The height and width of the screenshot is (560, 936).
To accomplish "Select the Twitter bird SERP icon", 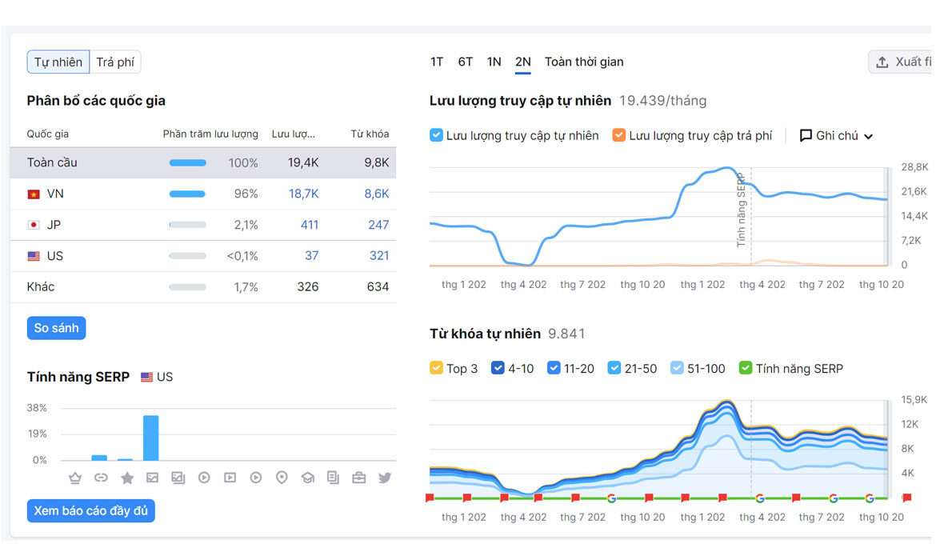I will click(385, 478).
